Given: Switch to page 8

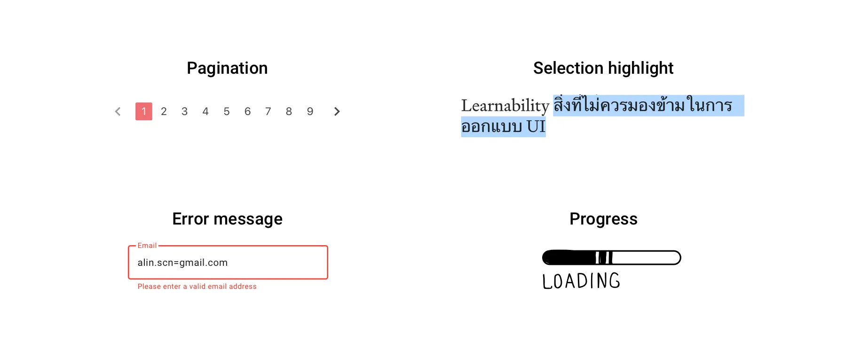Looking at the screenshot, I should click(x=289, y=111).
